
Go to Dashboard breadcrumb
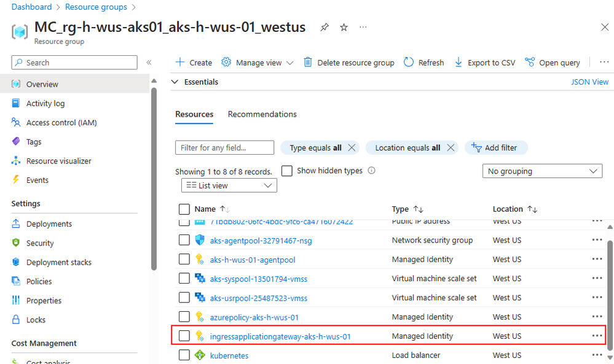31,7
